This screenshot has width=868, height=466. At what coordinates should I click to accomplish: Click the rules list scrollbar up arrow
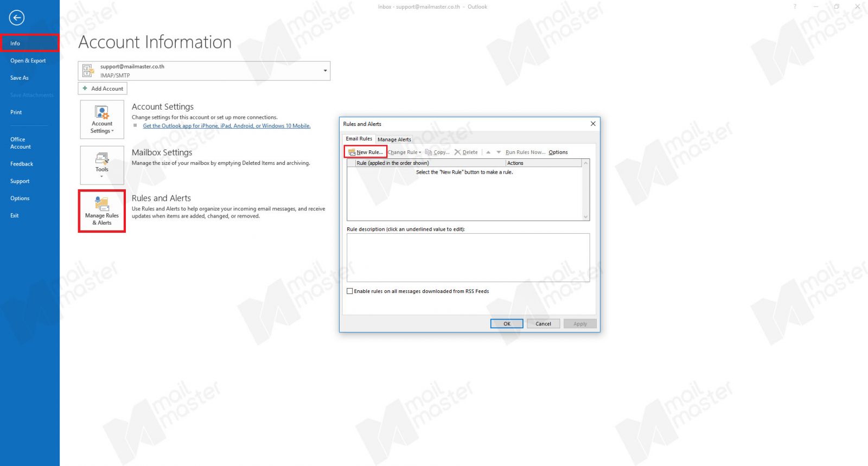[585, 163]
